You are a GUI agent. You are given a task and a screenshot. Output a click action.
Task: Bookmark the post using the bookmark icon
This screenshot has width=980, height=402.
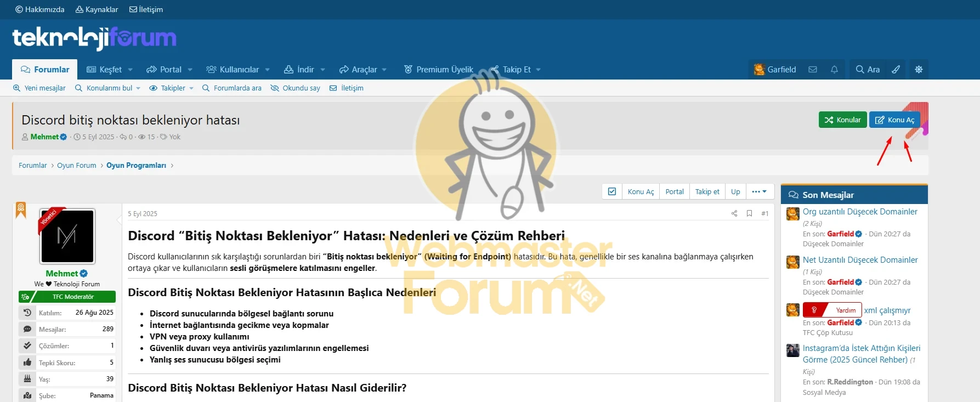tap(749, 213)
